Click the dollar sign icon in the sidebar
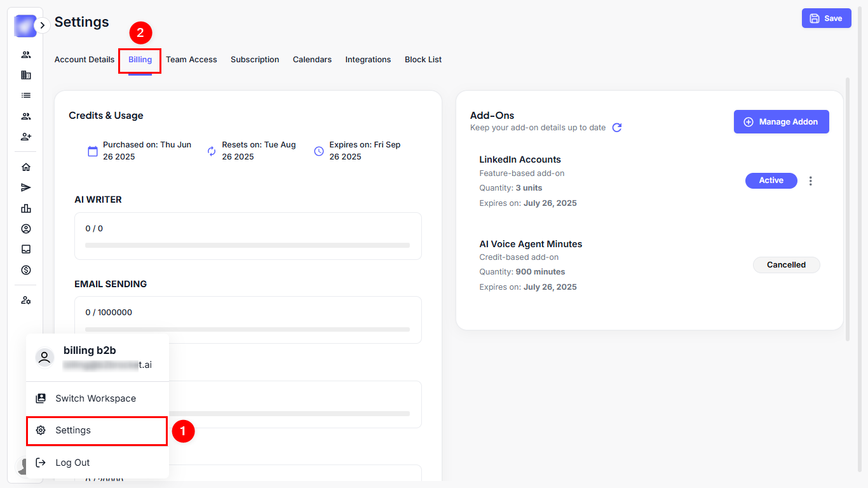 coord(26,270)
